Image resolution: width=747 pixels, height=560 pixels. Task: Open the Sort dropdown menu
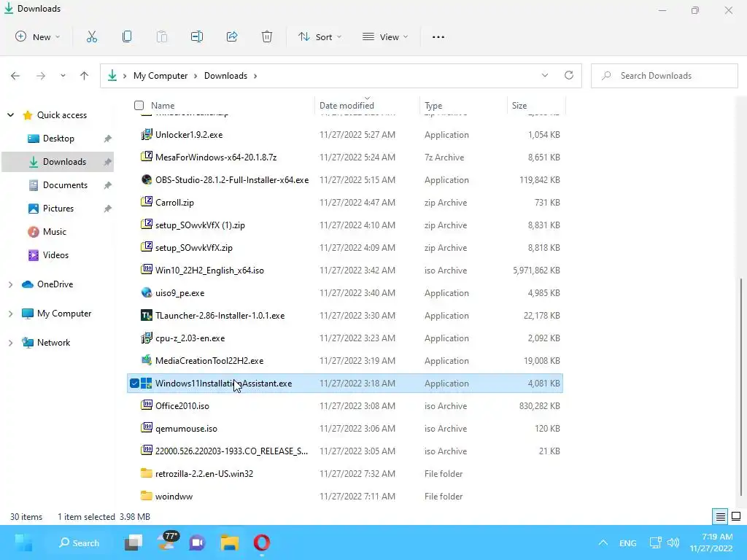coord(320,36)
